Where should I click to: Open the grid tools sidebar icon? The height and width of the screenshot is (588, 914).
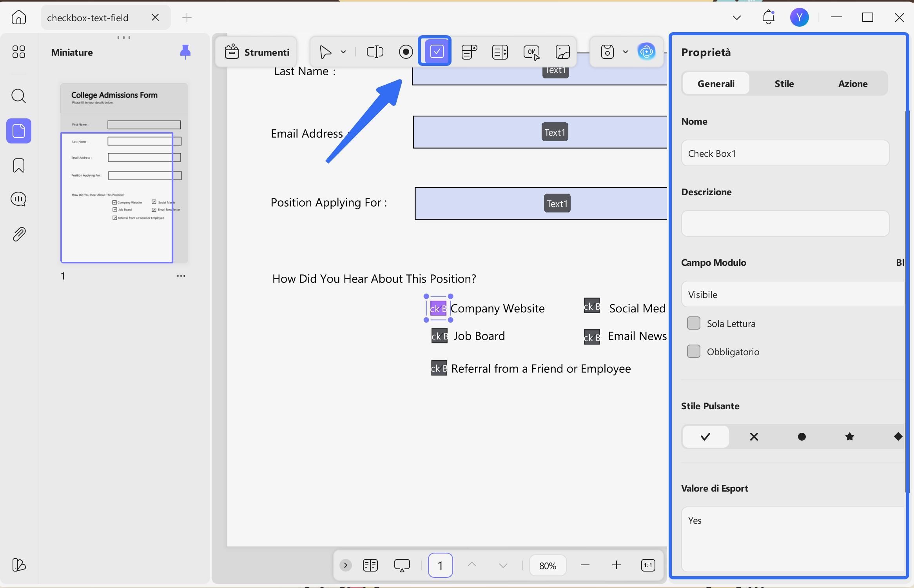[x=19, y=51]
